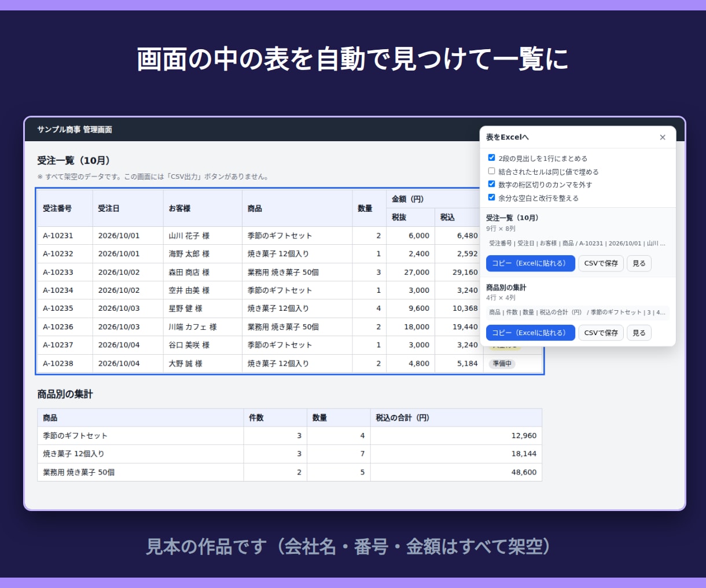
Task: Select order number A-10238 cell
Action: [65, 363]
